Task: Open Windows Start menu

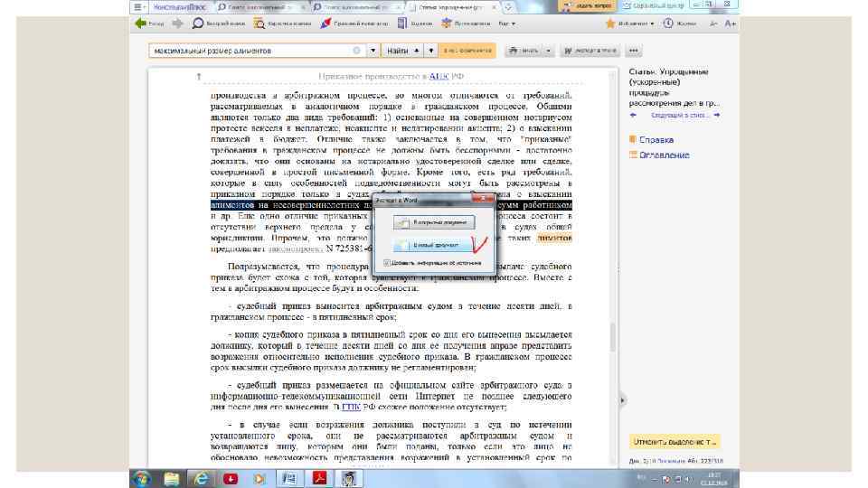Action: pos(142,479)
